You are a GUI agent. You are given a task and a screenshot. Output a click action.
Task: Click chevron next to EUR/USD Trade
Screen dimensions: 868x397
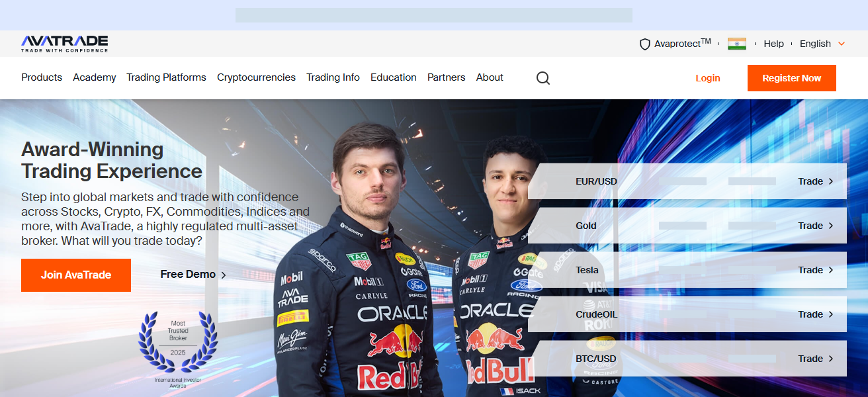point(831,181)
